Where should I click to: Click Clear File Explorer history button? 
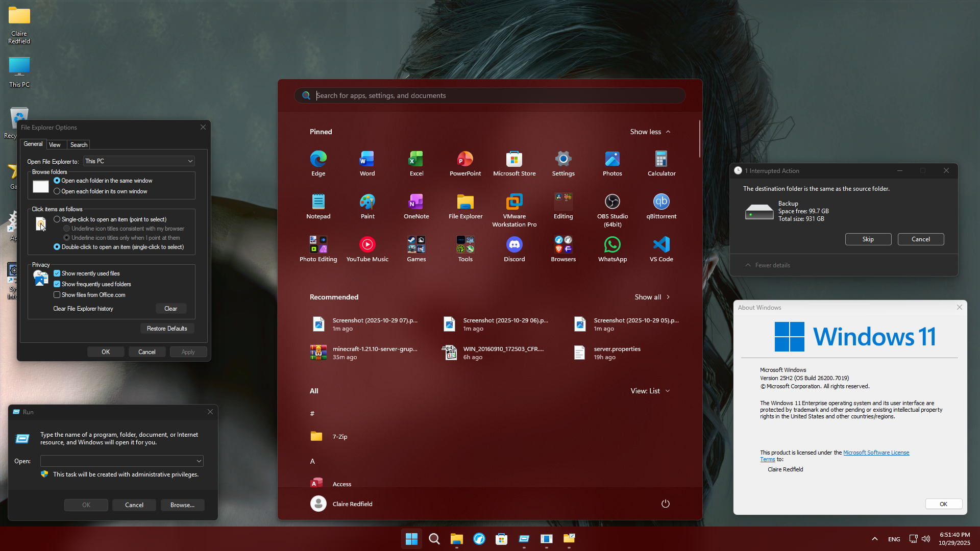coord(170,309)
